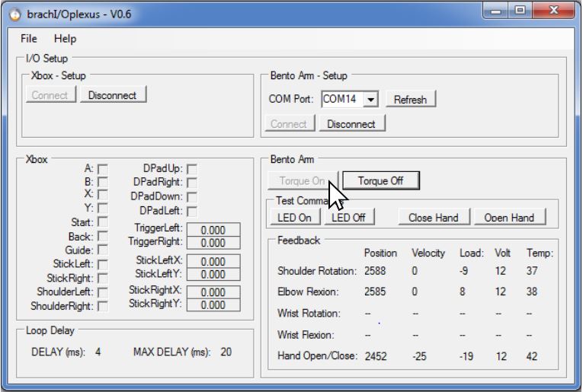Toggle the Xbox A button checkbox

103,169
